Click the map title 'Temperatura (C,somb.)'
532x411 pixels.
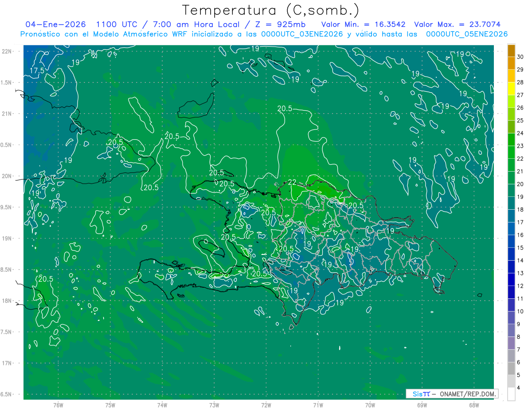(x=271, y=10)
